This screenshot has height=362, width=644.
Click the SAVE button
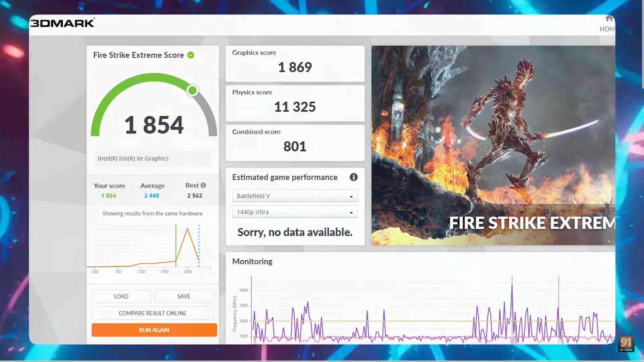(x=184, y=296)
